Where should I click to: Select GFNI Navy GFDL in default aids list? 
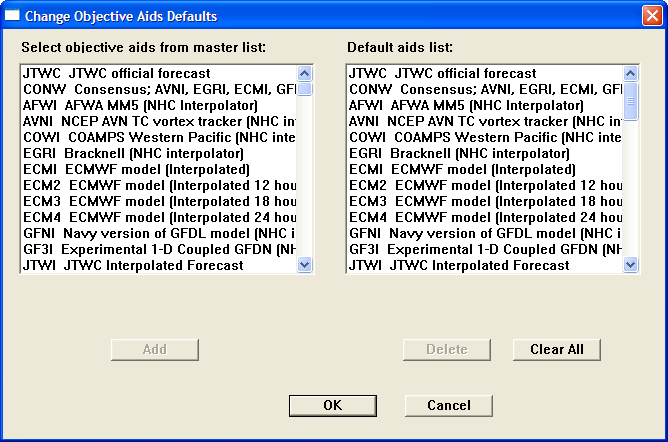coord(485,233)
